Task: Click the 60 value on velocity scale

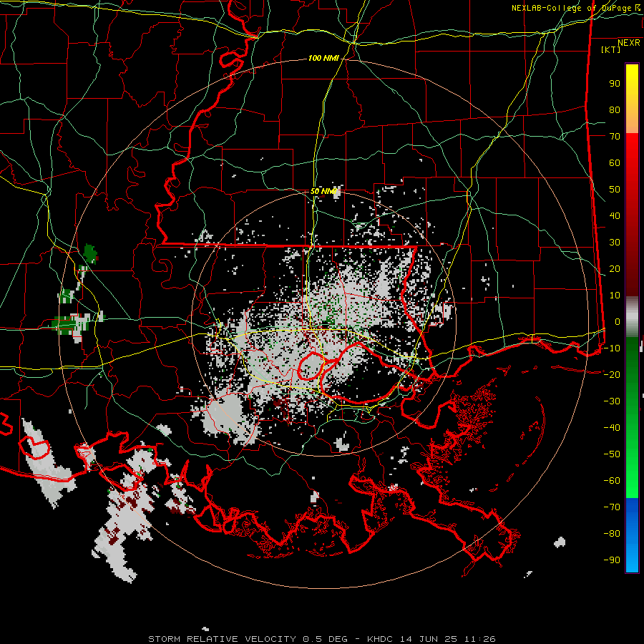Action: tap(615, 163)
